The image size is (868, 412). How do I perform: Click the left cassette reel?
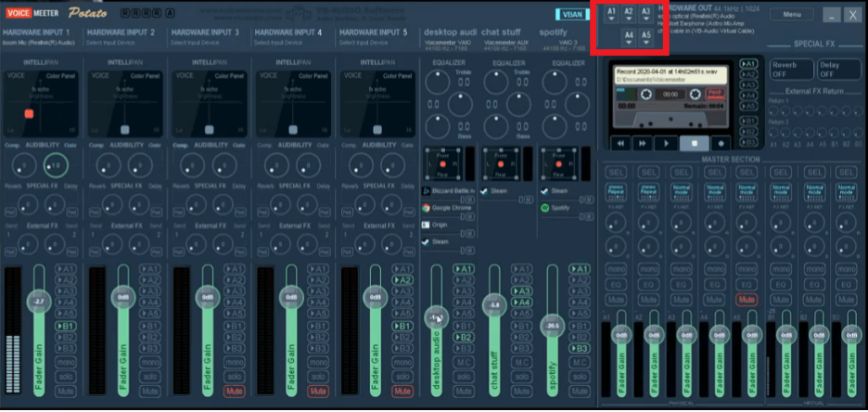pyautogui.click(x=645, y=95)
